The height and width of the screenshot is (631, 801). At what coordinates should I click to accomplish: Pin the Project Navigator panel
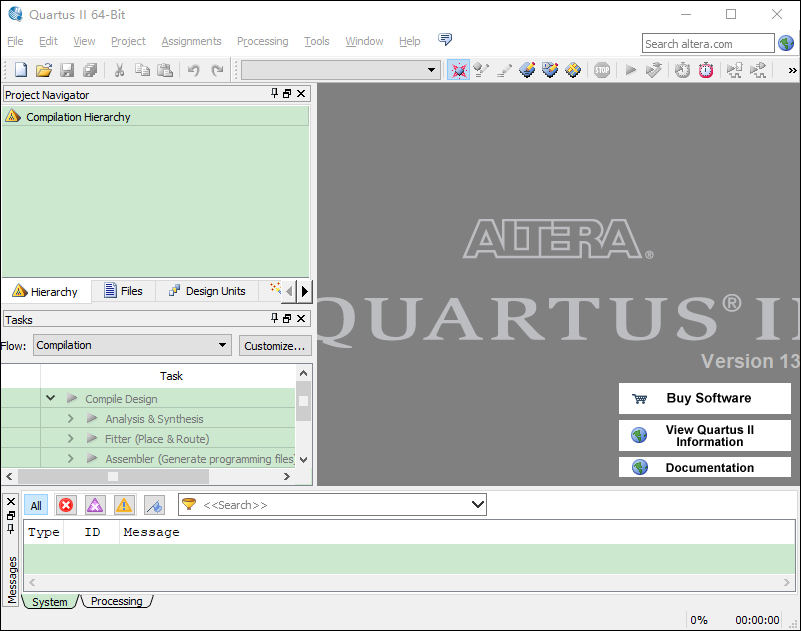[x=275, y=94]
